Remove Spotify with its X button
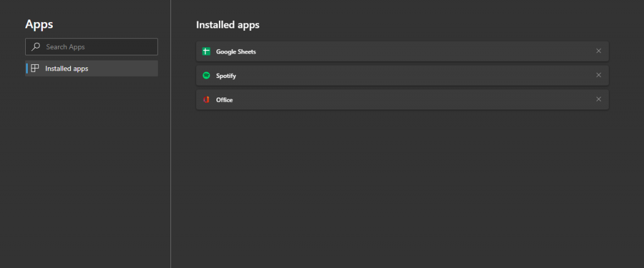 (x=599, y=75)
